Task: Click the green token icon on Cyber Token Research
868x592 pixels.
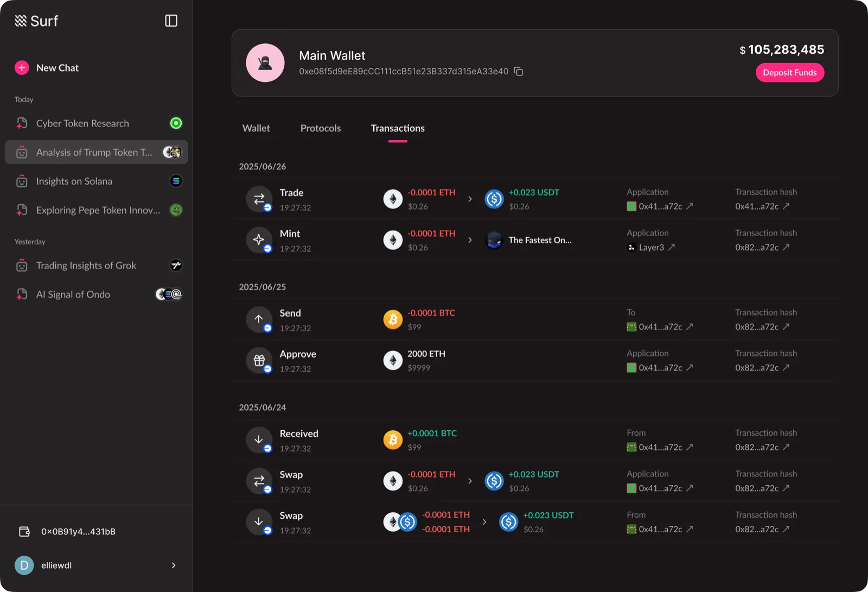Action: (176, 123)
